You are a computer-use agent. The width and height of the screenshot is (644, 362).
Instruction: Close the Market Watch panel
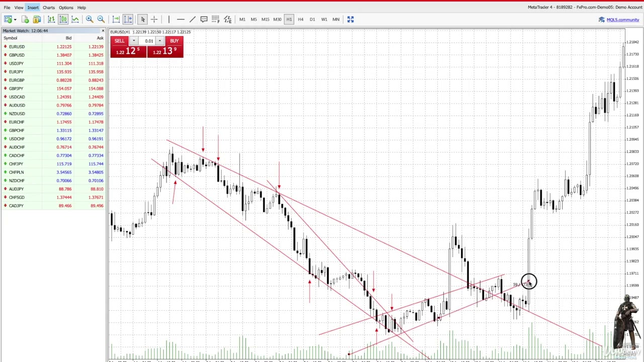click(103, 31)
